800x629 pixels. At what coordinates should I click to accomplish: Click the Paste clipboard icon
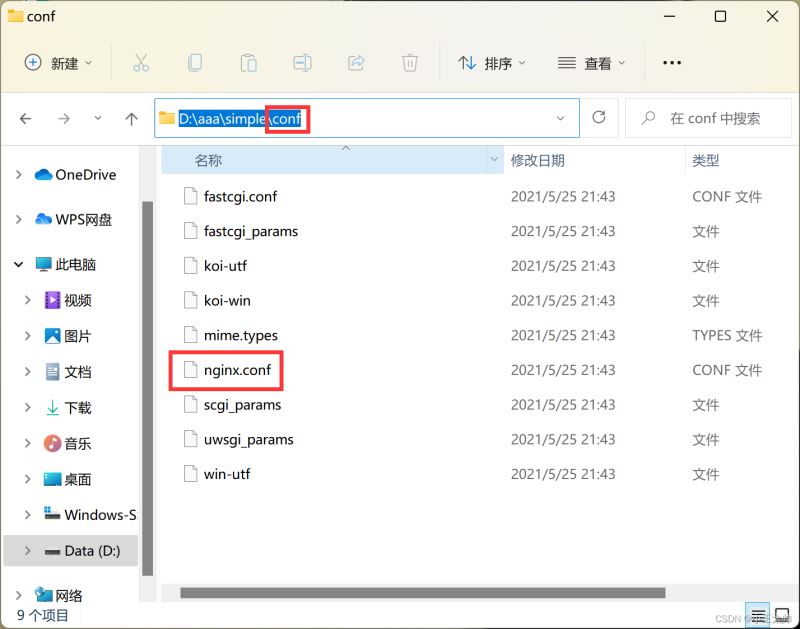[x=248, y=63]
